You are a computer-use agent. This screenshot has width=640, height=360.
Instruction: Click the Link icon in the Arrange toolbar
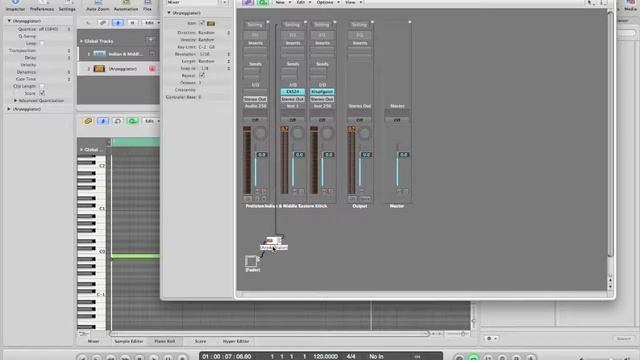[x=103, y=23]
